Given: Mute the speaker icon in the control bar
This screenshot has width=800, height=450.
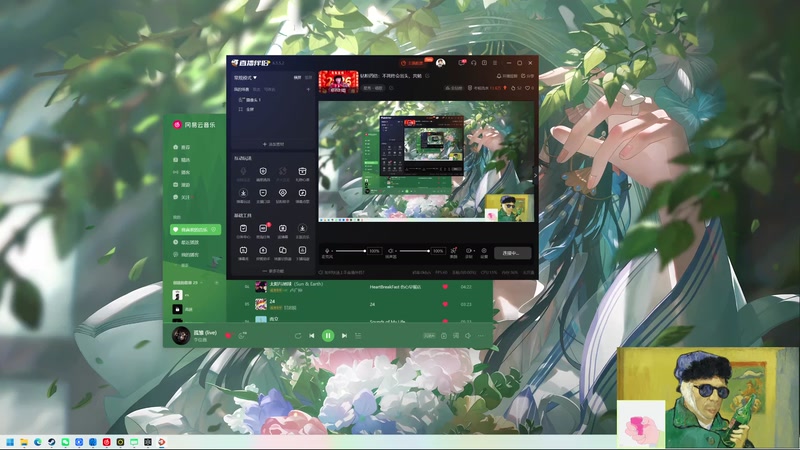Looking at the screenshot, I should pos(390,251).
